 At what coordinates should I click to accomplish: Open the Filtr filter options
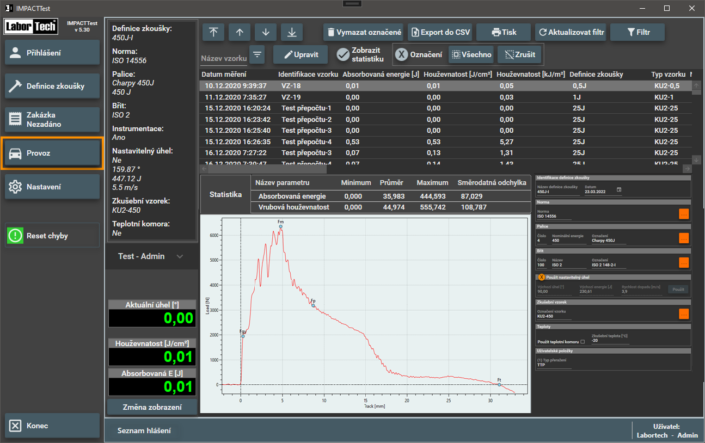638,32
